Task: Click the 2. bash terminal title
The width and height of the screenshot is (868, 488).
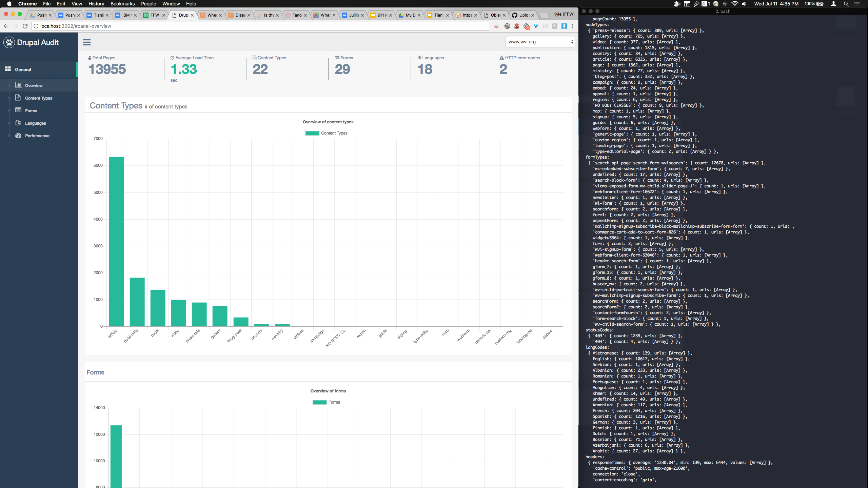Action: coord(723,11)
